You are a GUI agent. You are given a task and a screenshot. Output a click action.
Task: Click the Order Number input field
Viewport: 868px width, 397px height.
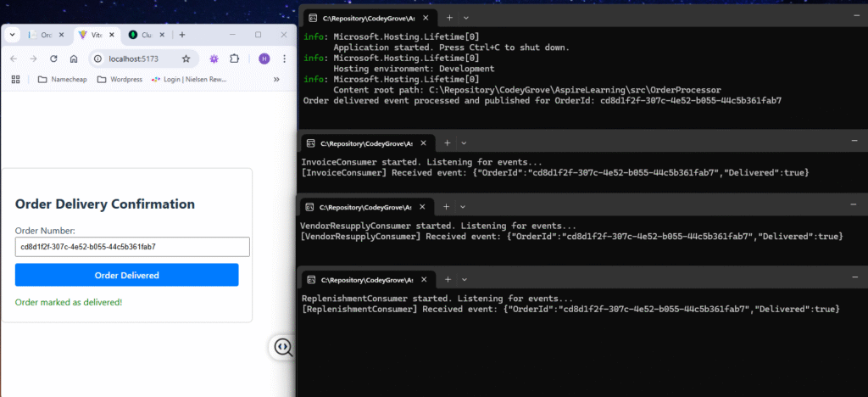(x=132, y=247)
